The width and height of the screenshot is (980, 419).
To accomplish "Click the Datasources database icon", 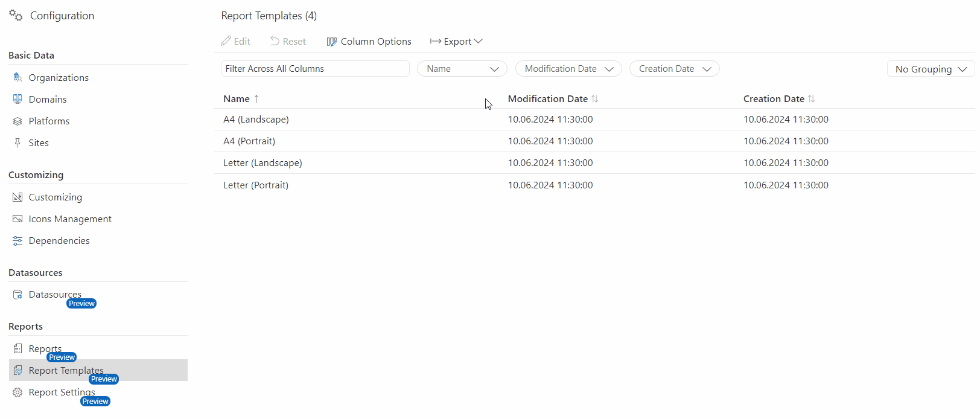I will coord(17,295).
